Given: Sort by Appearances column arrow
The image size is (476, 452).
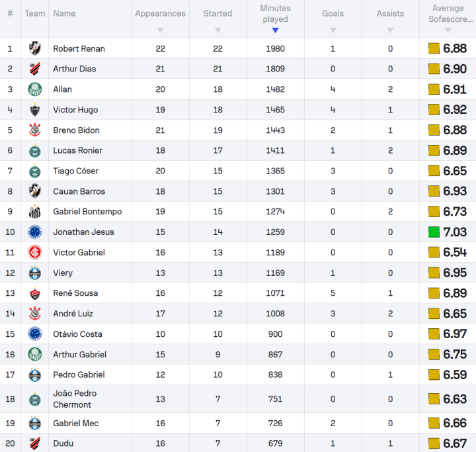Looking at the screenshot, I should click(x=160, y=30).
